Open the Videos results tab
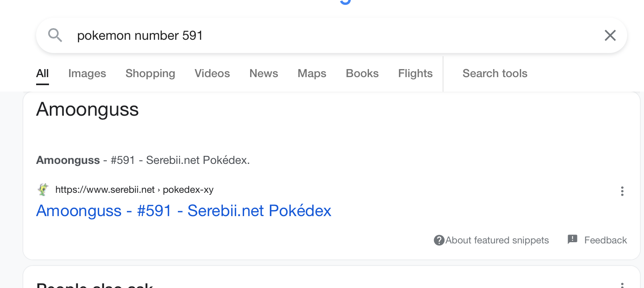The image size is (644, 288). click(x=212, y=74)
